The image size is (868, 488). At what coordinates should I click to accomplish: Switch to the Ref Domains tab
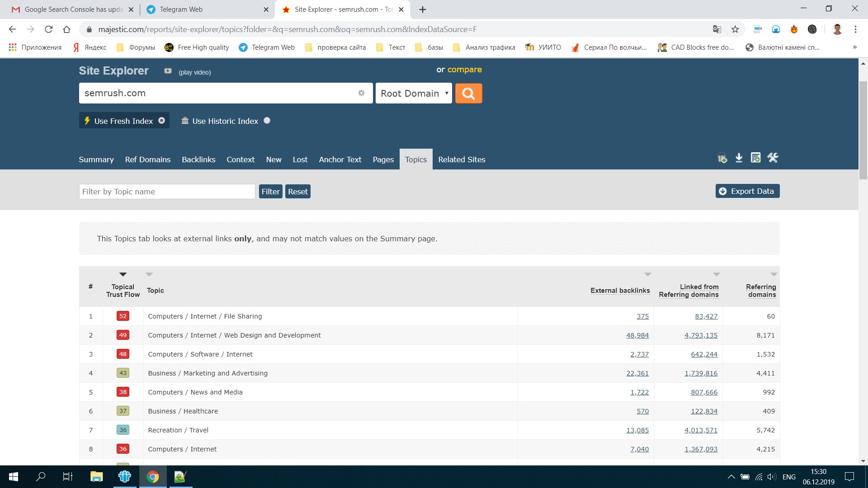[x=148, y=160]
